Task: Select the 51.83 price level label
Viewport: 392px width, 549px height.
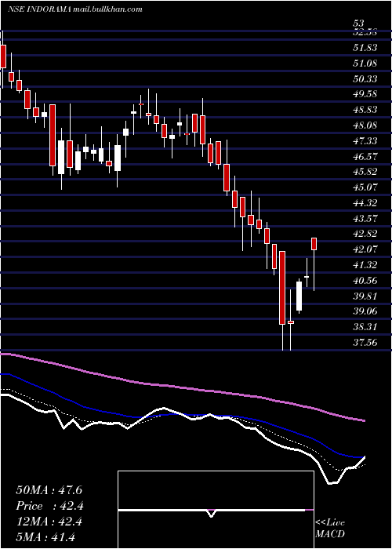Action: [x=365, y=48]
